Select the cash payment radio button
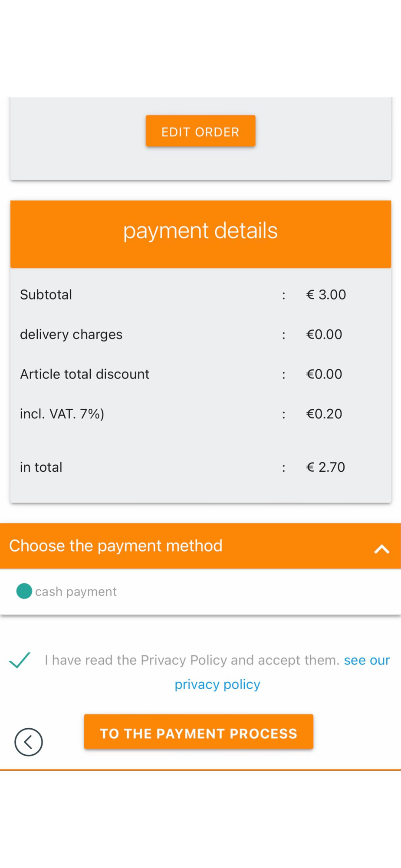 click(x=24, y=591)
